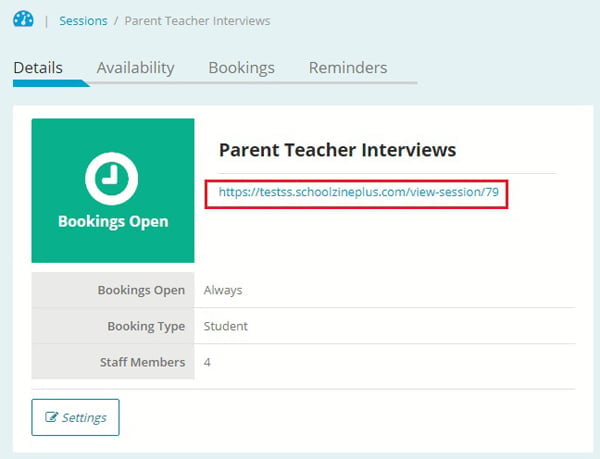600x459 pixels.
Task: Go to Sessions breadcrumb link
Action: 83,21
